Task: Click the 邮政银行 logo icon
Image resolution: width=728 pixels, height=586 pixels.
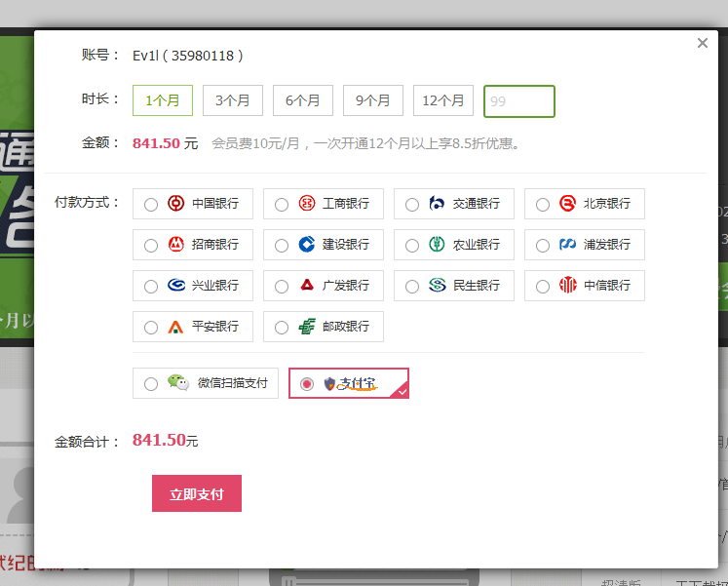Action: point(307,327)
